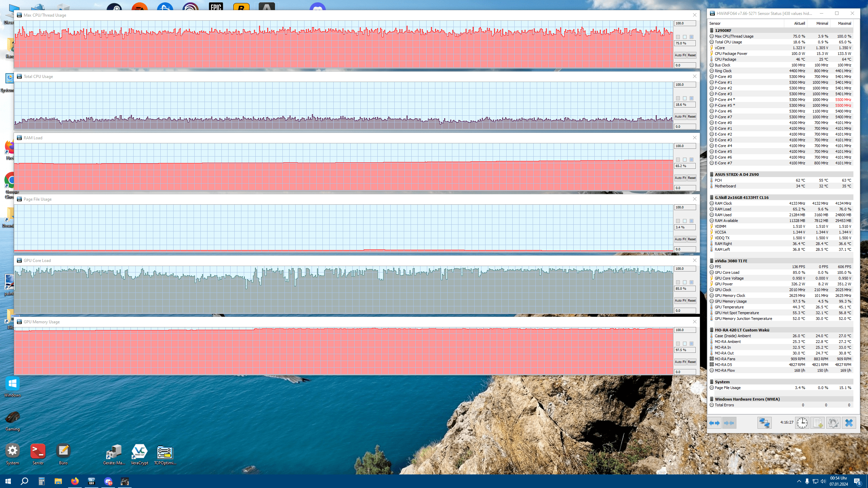Start logging with the sheet-plus icon
Viewport: 868px width, 488px height.
[817, 423]
